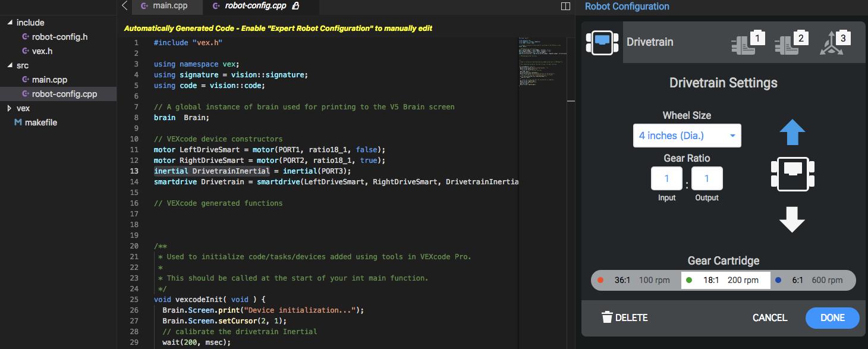Viewport: 868px width, 349px height.
Task: Open the Wheel Size dropdown
Action: 687,136
